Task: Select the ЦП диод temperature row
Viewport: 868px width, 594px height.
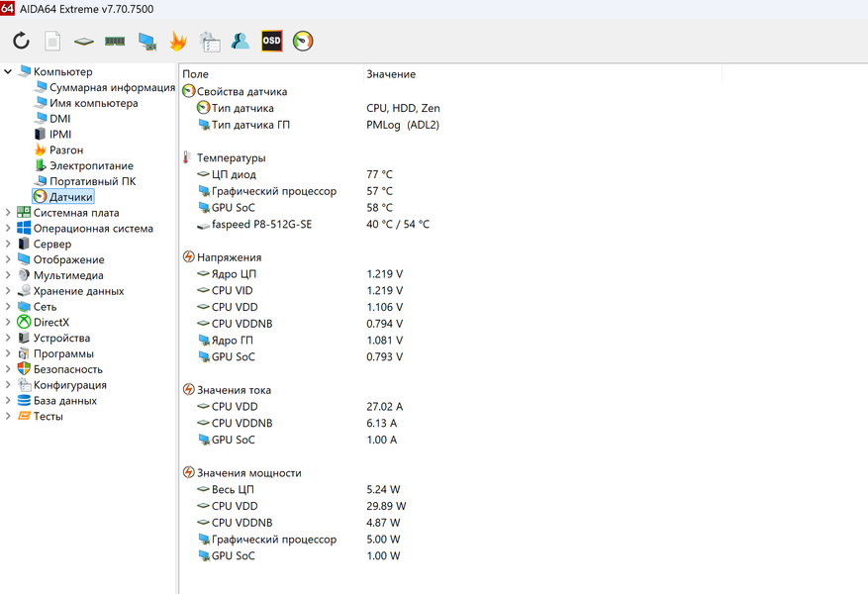Action: 234,174
